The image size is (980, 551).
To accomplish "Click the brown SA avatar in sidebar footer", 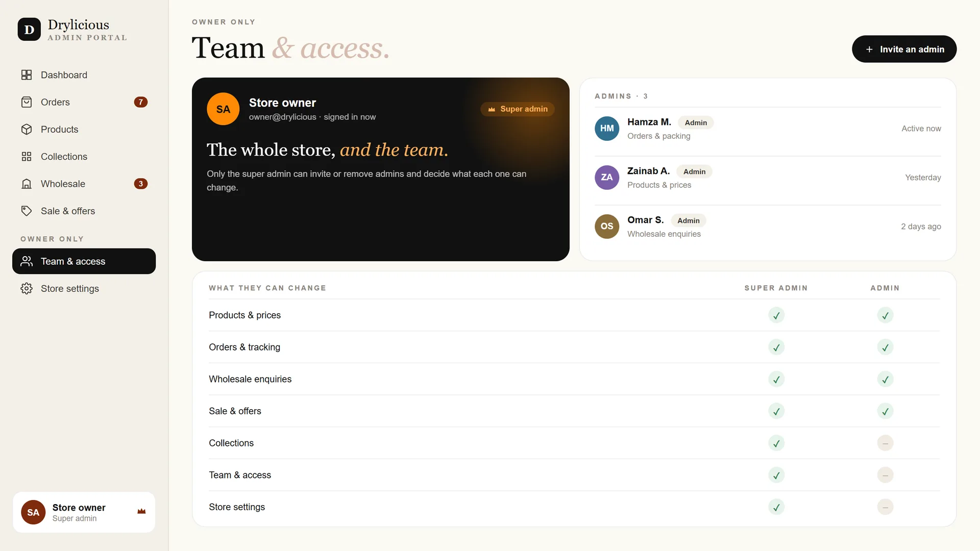I will (33, 512).
